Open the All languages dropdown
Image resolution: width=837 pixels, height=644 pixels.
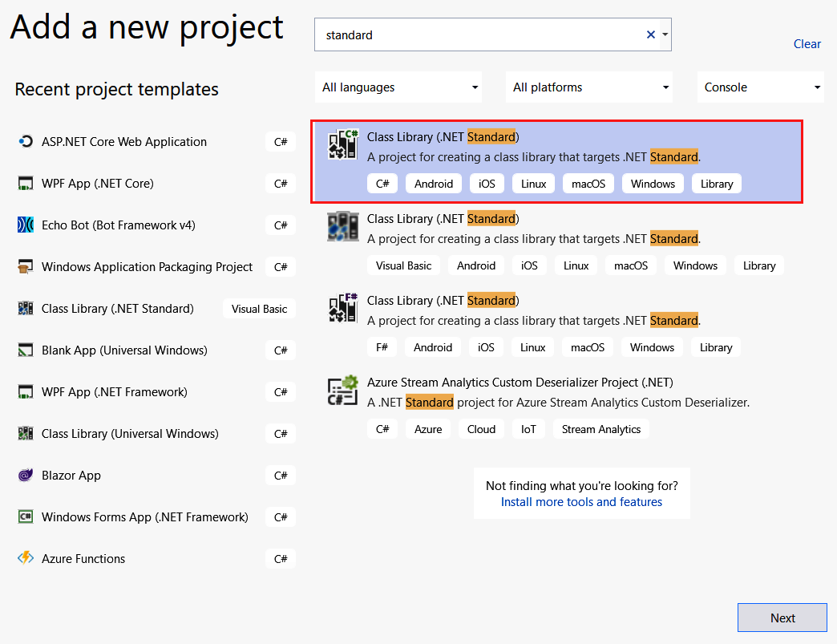[x=398, y=87]
